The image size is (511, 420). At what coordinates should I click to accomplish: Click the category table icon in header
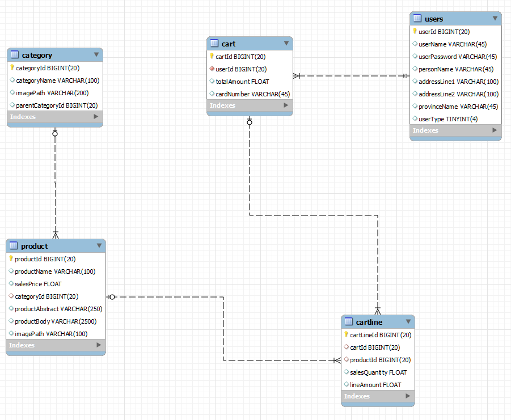15,55
